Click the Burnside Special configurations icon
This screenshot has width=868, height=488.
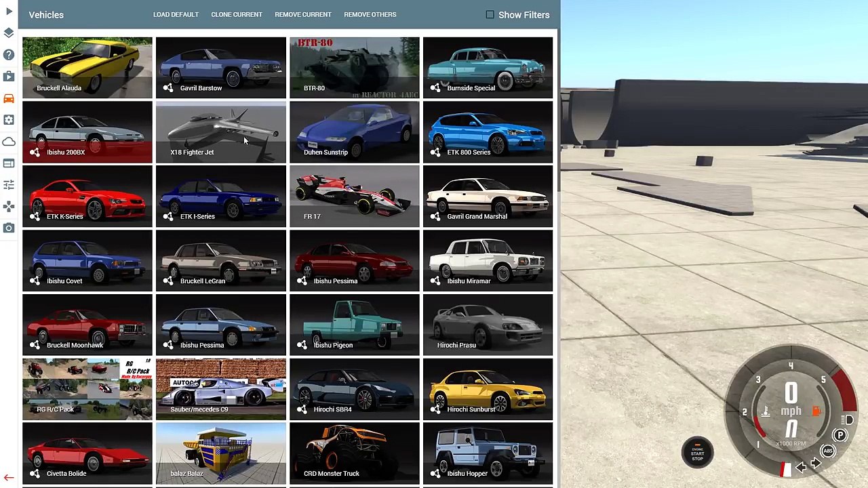(435, 88)
